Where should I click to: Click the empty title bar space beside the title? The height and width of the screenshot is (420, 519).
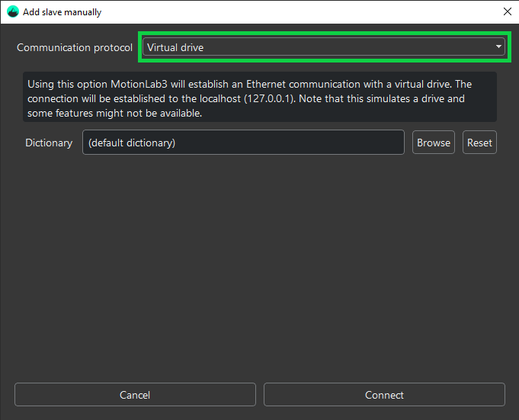305,12
